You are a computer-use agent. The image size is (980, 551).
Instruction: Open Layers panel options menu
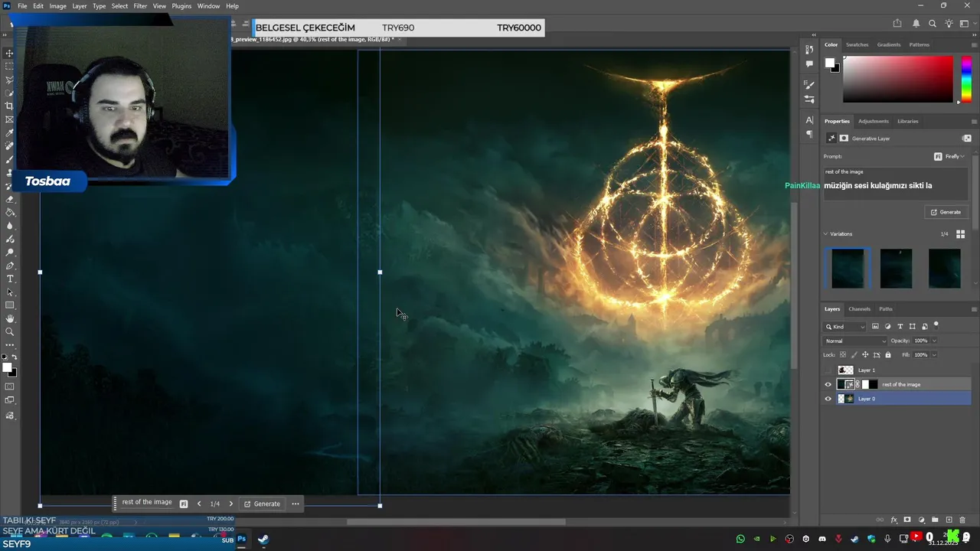(974, 309)
